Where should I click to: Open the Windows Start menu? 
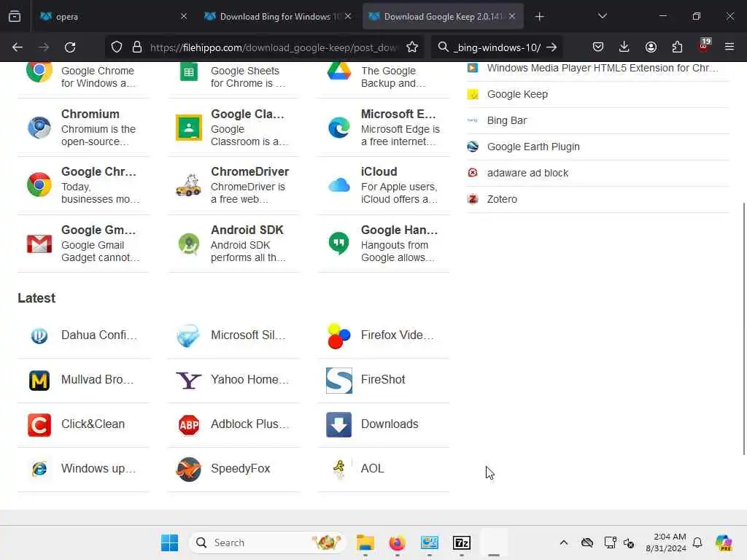pos(169,542)
